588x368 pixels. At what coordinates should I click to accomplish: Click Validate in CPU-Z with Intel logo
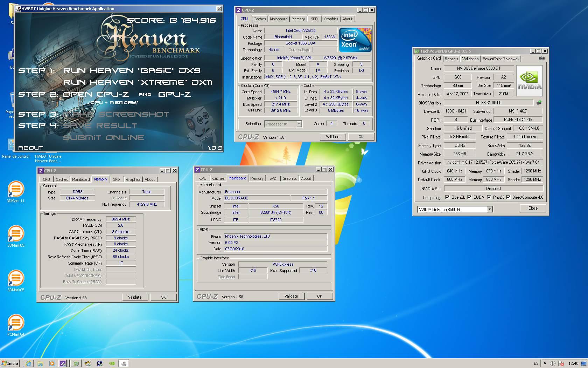pos(332,137)
